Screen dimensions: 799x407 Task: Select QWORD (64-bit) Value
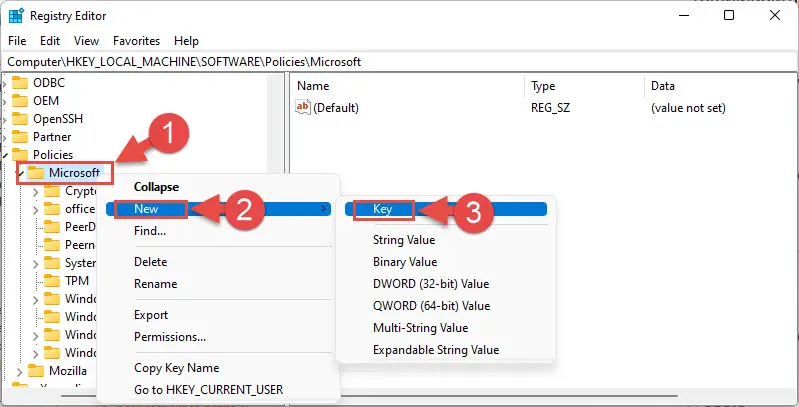[x=446, y=306]
